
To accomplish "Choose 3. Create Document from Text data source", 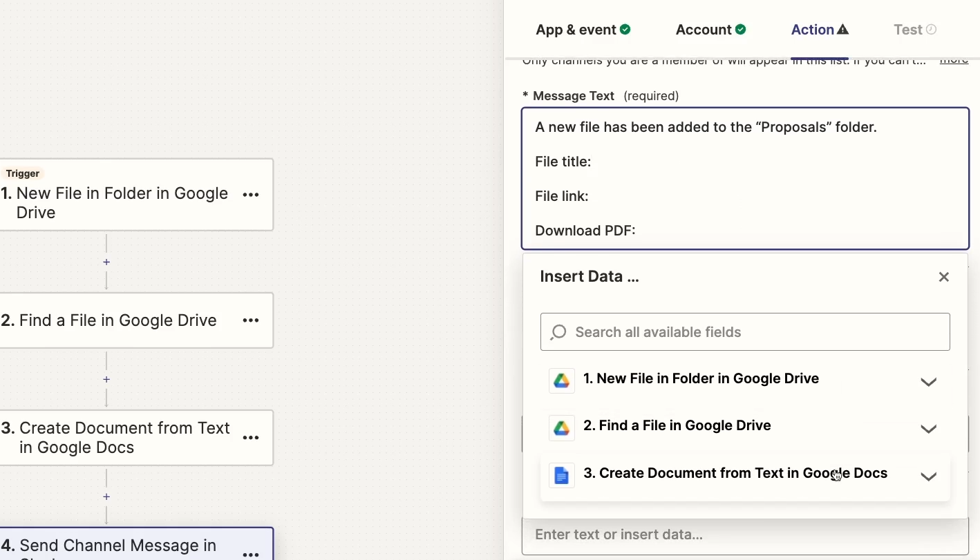I will 745,476.
